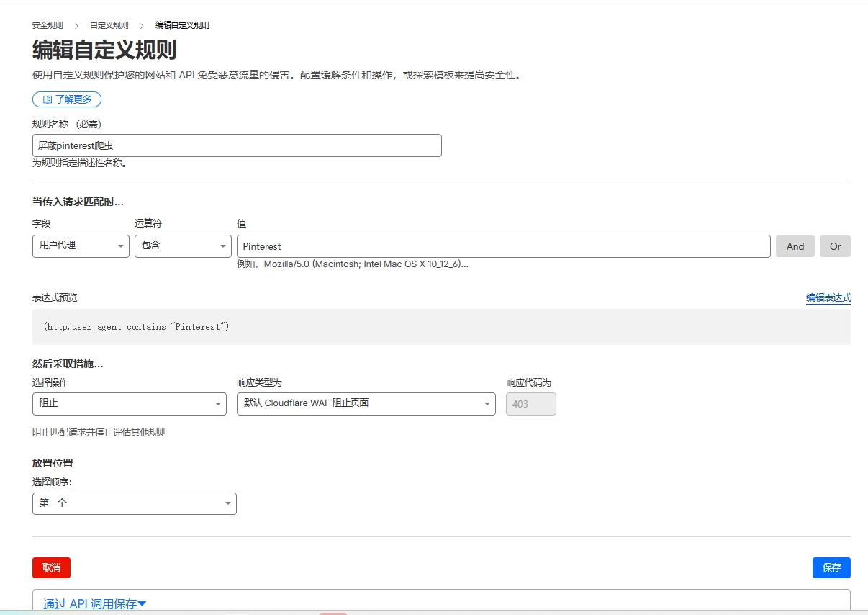Open the 编辑表达式 link
868x615 pixels.
828,297
